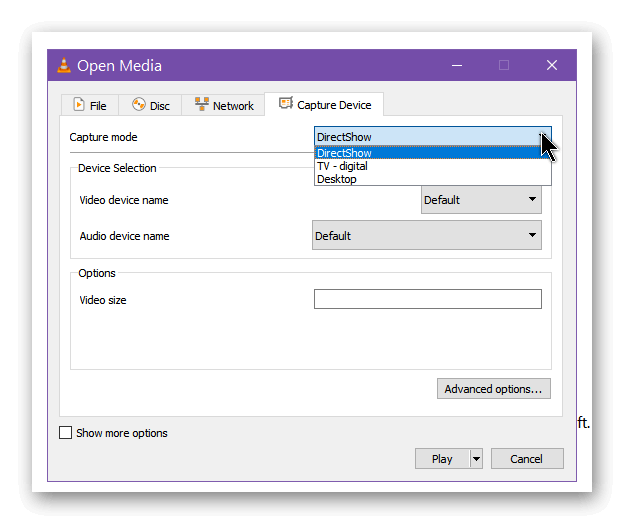Choose TV - digital capture mode
This screenshot has width=624, height=524.
(x=433, y=166)
